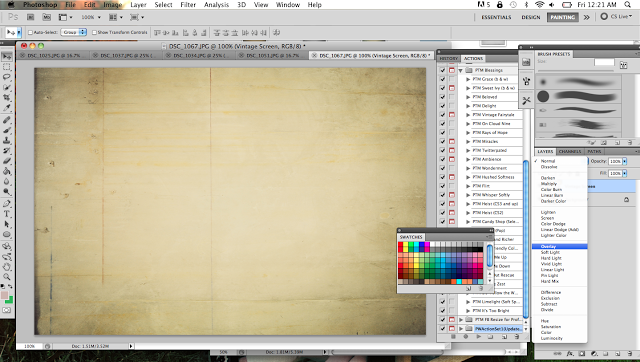Select the Rectangular Marquee tool
Viewport: 640px width, 362px height.
(x=7, y=67)
